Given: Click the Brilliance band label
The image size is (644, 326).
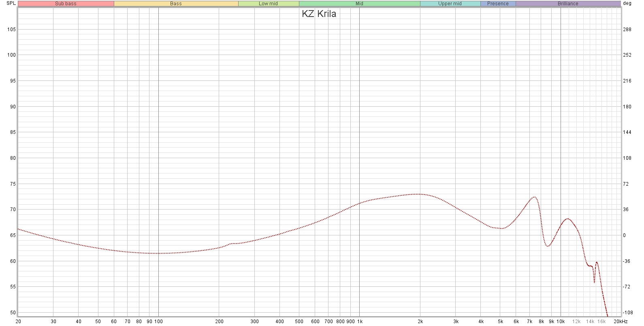Looking at the screenshot, I should (x=568, y=4).
